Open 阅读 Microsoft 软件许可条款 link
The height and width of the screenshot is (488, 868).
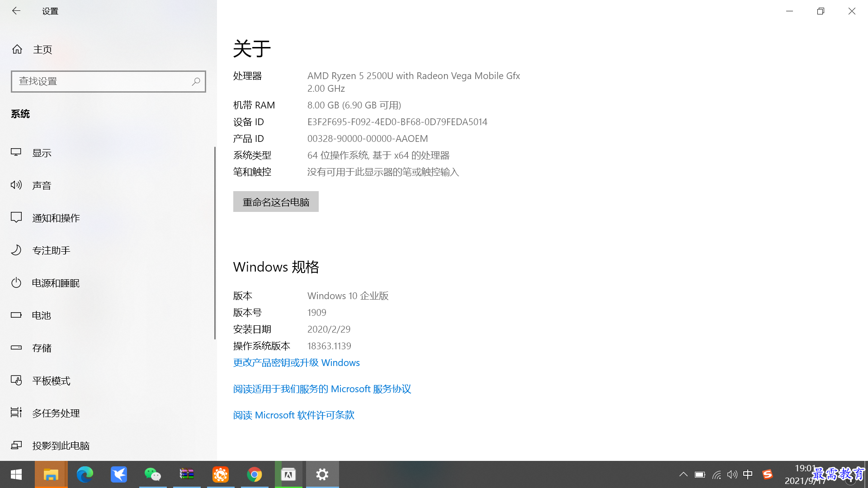[294, 415]
